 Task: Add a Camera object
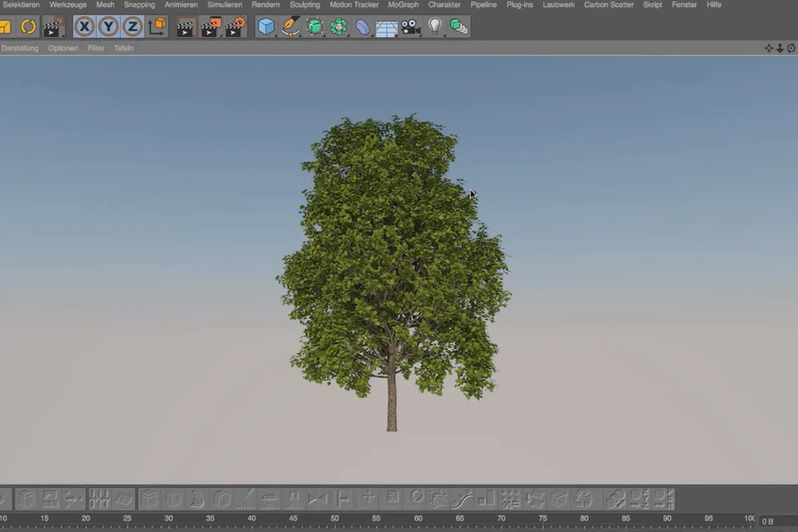[x=411, y=27]
